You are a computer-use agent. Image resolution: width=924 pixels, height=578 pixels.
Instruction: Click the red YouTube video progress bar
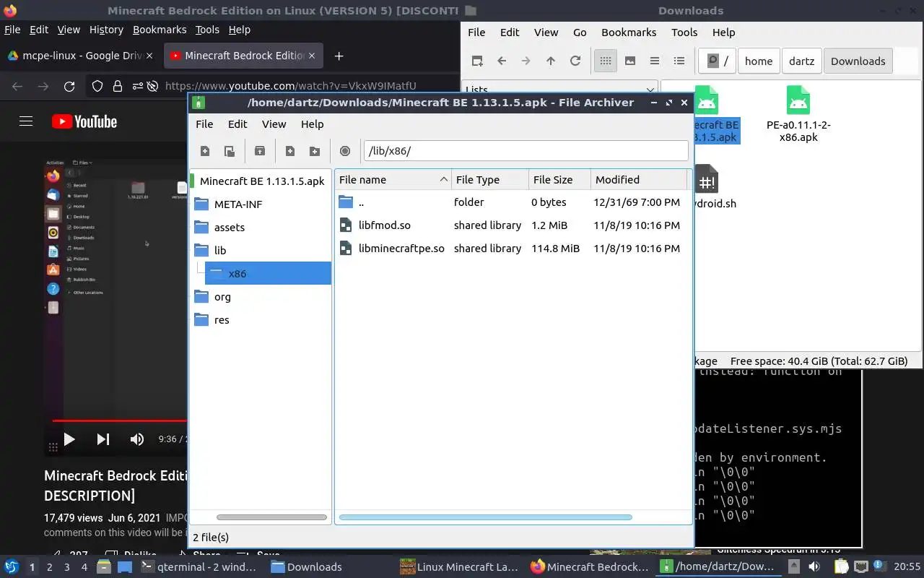tap(120, 420)
